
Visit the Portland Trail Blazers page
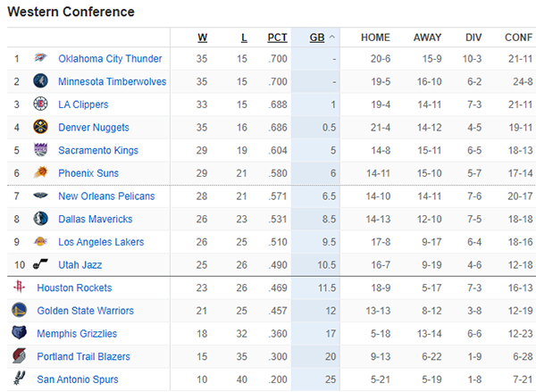pyautogui.click(x=85, y=356)
